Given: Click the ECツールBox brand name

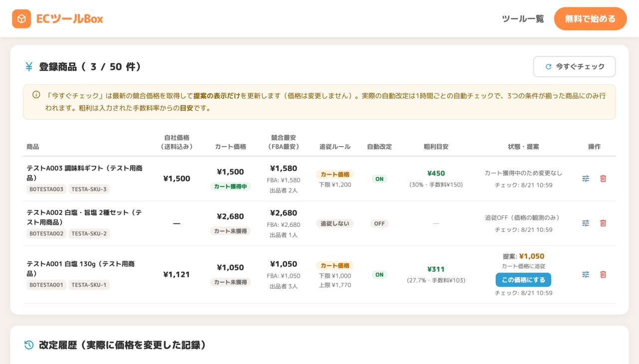Looking at the screenshot, I should click(69, 19).
